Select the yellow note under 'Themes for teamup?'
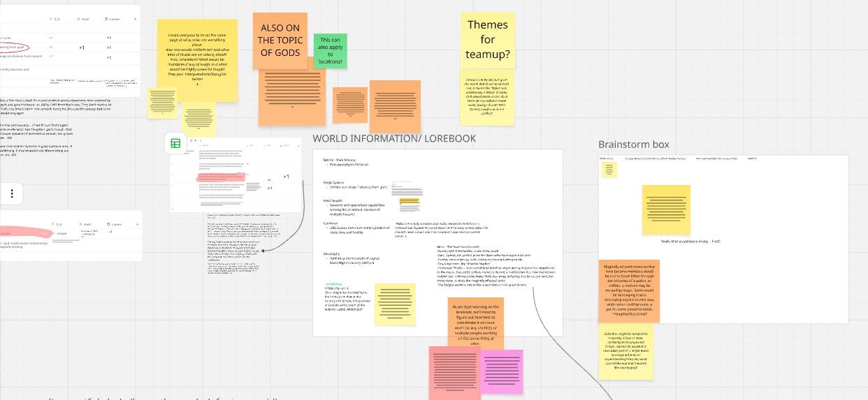The image size is (868, 400). (487, 98)
